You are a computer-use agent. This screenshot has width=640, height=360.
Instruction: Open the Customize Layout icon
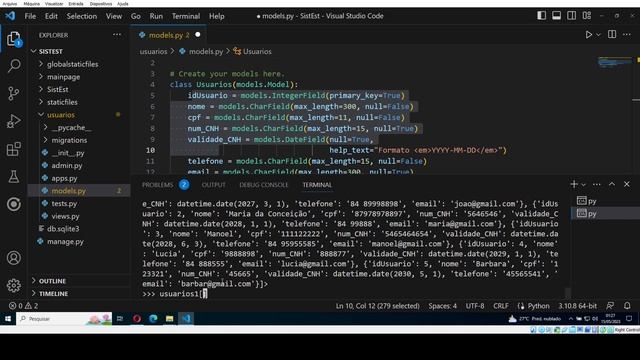(x=587, y=16)
